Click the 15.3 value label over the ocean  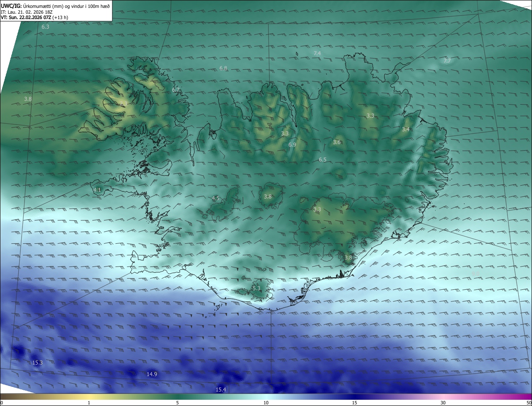[x=37, y=363]
